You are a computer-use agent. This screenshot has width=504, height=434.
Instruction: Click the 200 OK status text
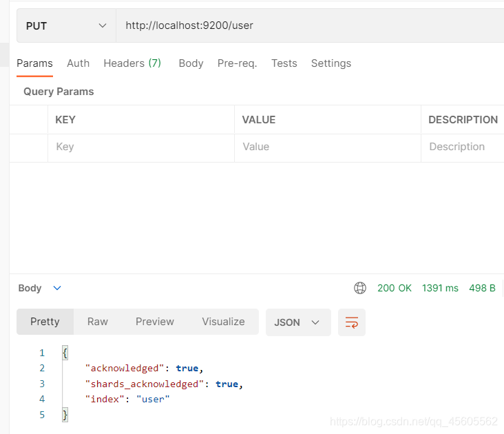pos(395,288)
